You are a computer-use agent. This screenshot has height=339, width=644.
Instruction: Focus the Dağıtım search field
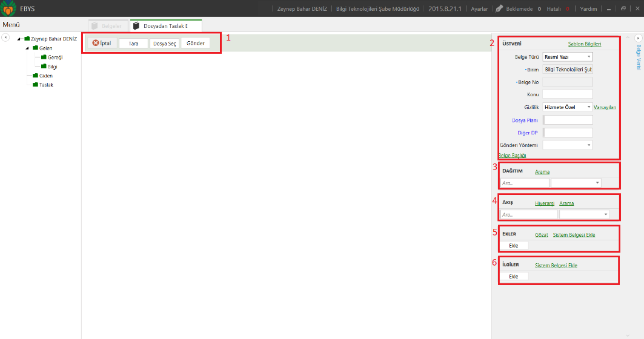pos(525,183)
